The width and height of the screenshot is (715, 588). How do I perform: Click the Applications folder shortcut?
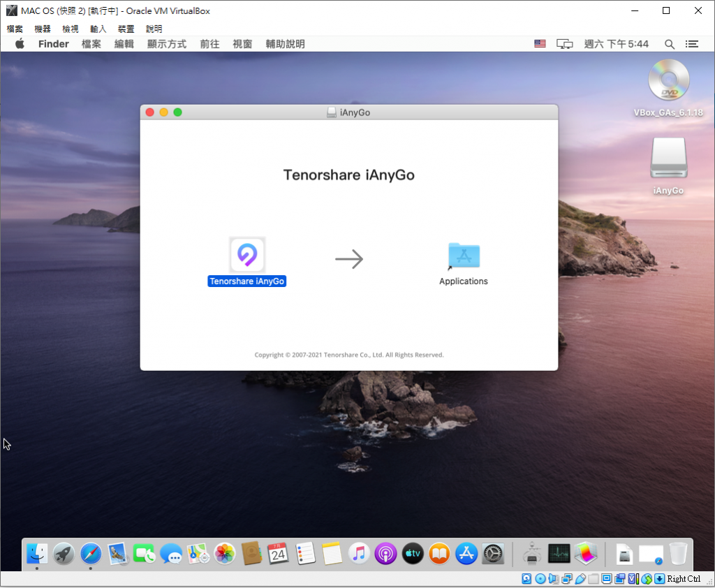pyautogui.click(x=464, y=257)
